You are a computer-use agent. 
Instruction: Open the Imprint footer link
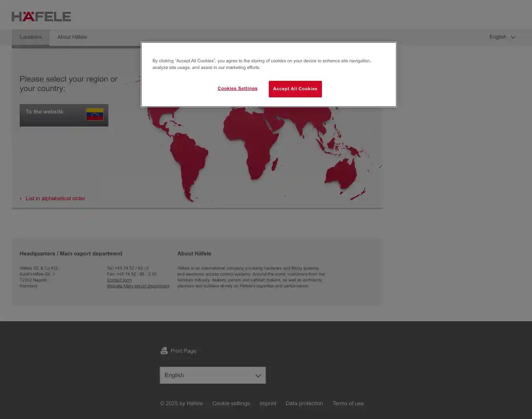(x=268, y=403)
